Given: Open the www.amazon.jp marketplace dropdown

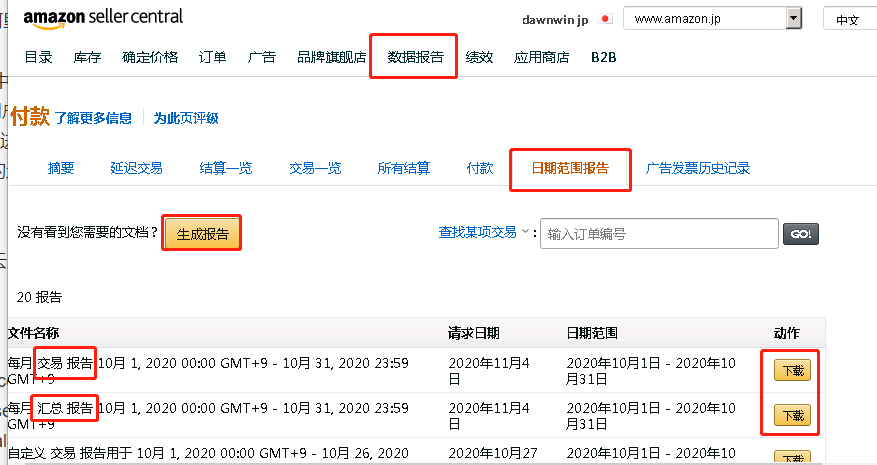Looking at the screenshot, I should [x=712, y=18].
